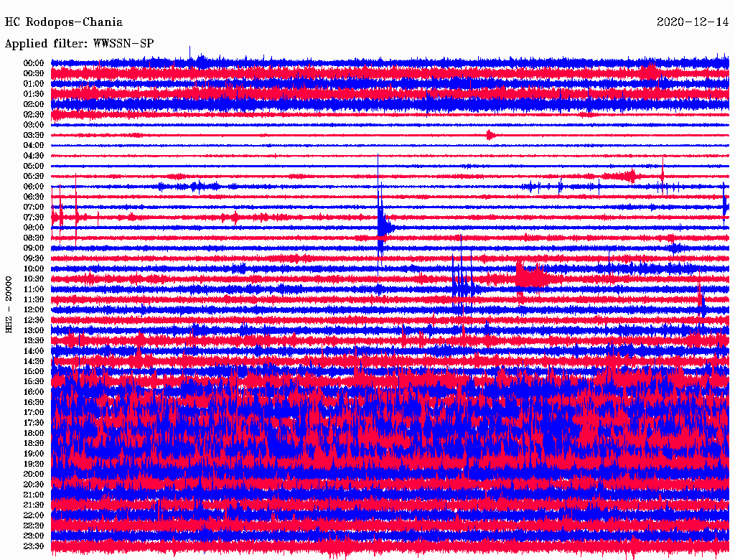Select the 02:30 time label
The height and width of the screenshot is (560, 735).
pyautogui.click(x=34, y=114)
